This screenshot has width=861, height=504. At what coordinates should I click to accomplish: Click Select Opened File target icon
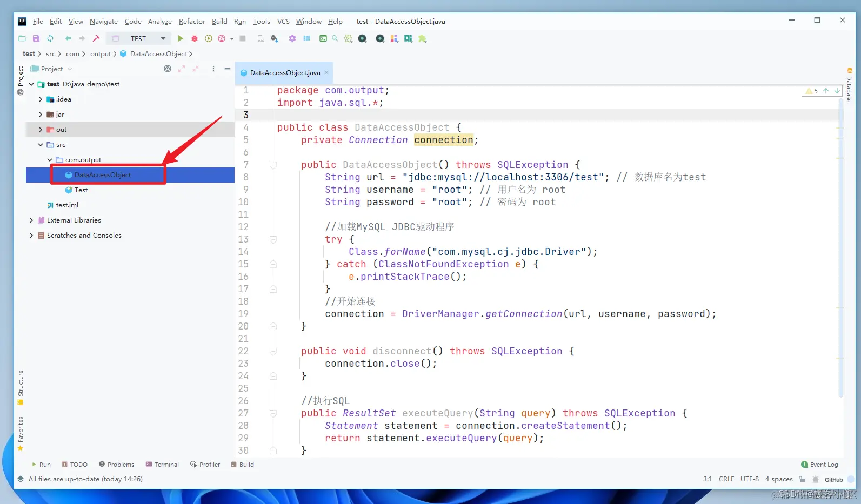click(x=168, y=69)
